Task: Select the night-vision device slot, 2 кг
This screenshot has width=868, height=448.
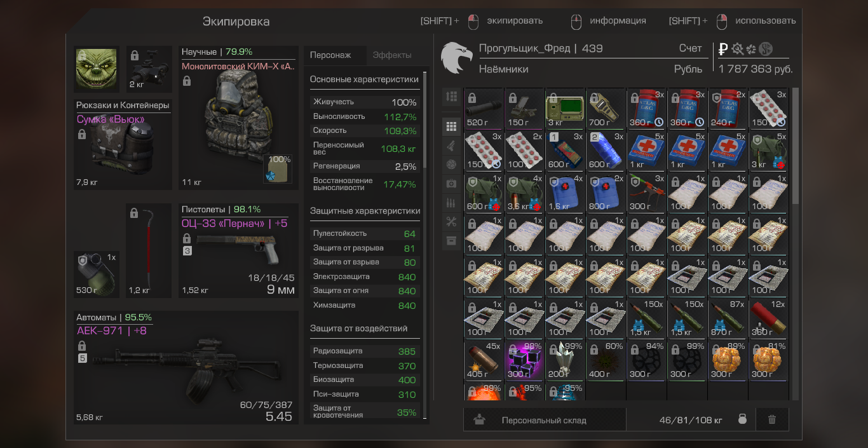Action: click(x=149, y=69)
